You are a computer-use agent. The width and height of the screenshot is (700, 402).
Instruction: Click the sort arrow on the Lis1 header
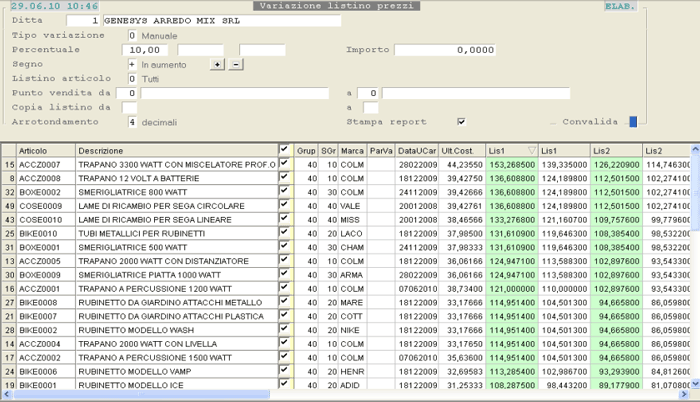531,150
